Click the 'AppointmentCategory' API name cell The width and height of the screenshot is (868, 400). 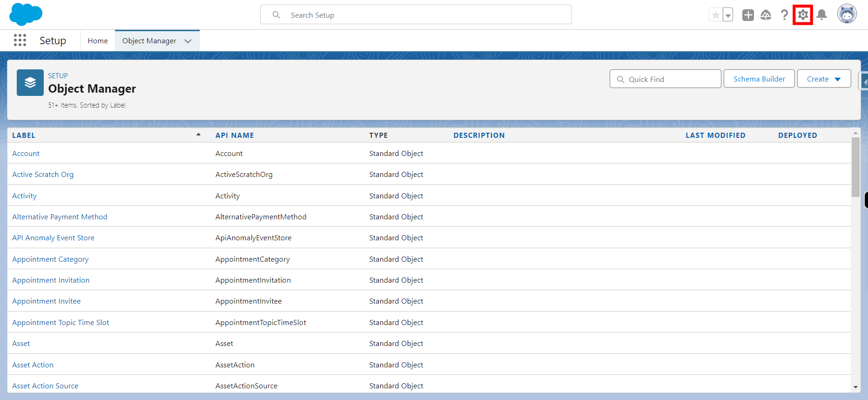(x=252, y=259)
